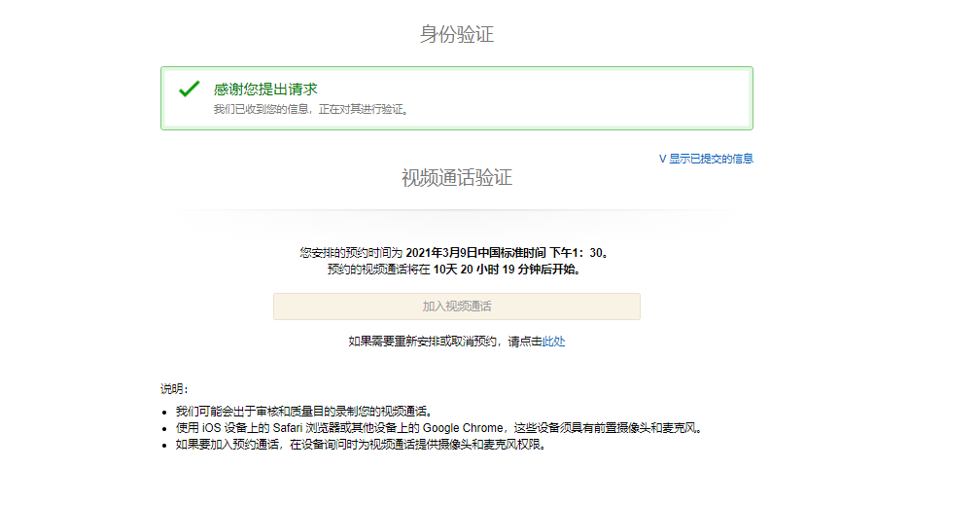
Task: Click the 说明 instructions label
Action: point(175,389)
